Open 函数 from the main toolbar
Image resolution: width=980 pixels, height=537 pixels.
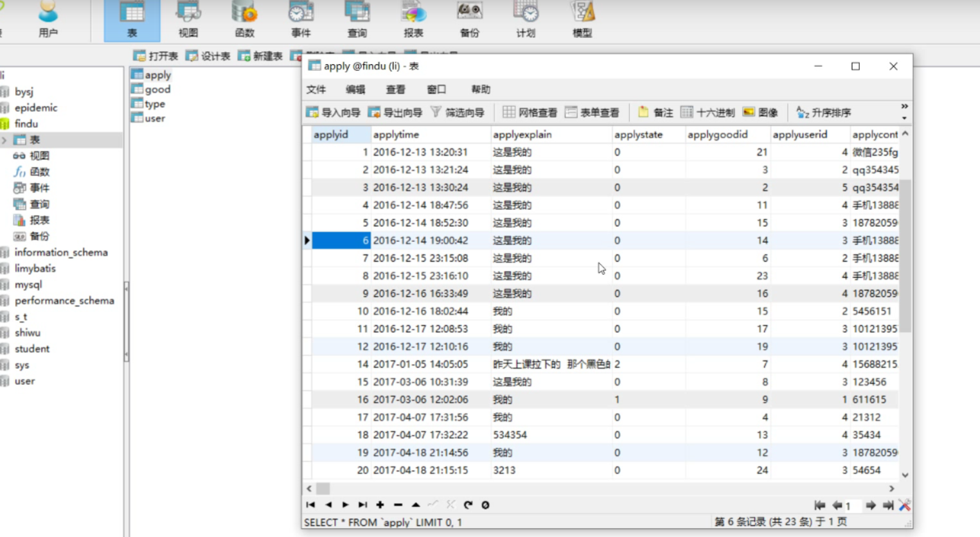pos(244,21)
